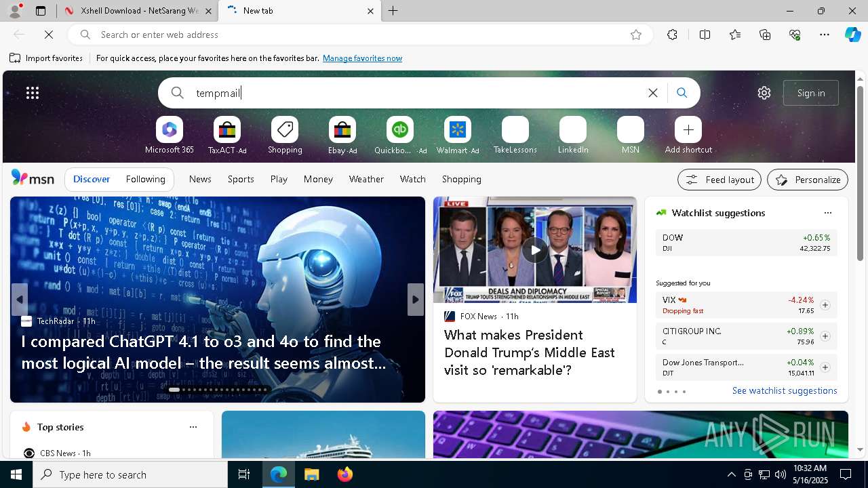The width and height of the screenshot is (868, 488).
Task: Close the New tab tab
Action: [x=370, y=11]
